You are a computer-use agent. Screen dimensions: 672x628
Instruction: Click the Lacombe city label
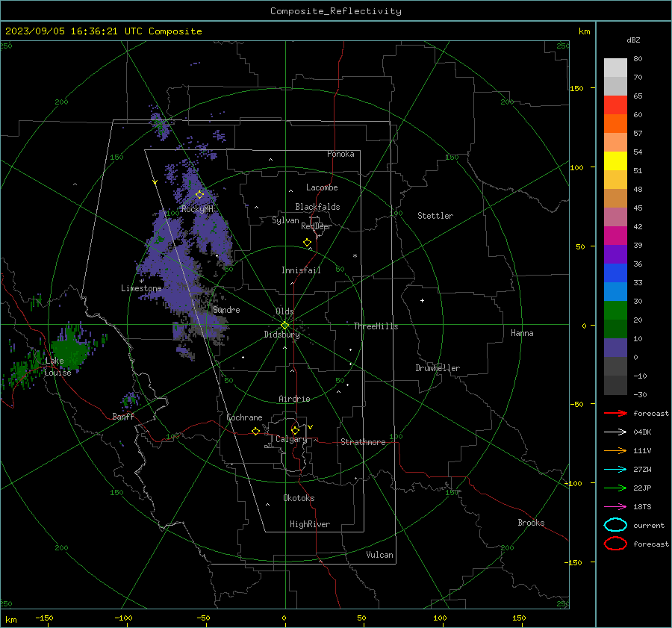[x=322, y=187]
